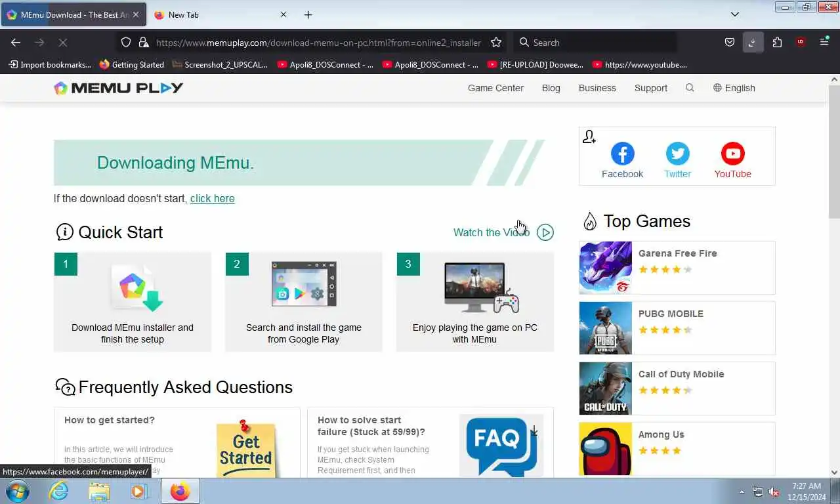Click the Call of Duty thumbnail
The height and width of the screenshot is (504, 840).
pyautogui.click(x=606, y=388)
